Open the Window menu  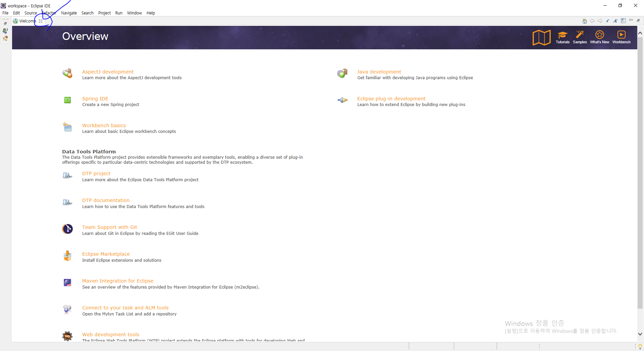135,13
